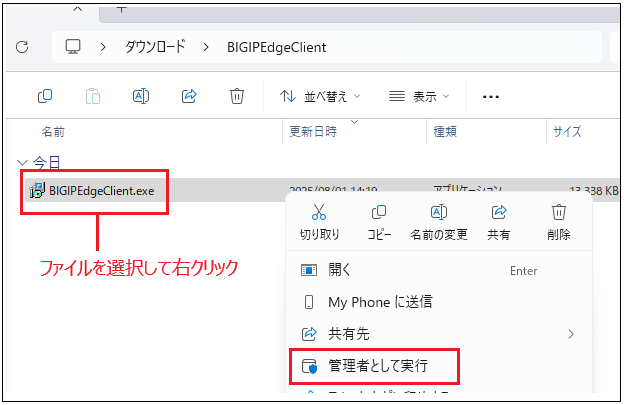Click the chevron between ダウンロード and BIGIPEdgeClient
Screen dimensions: 624x405
[x=206, y=47]
